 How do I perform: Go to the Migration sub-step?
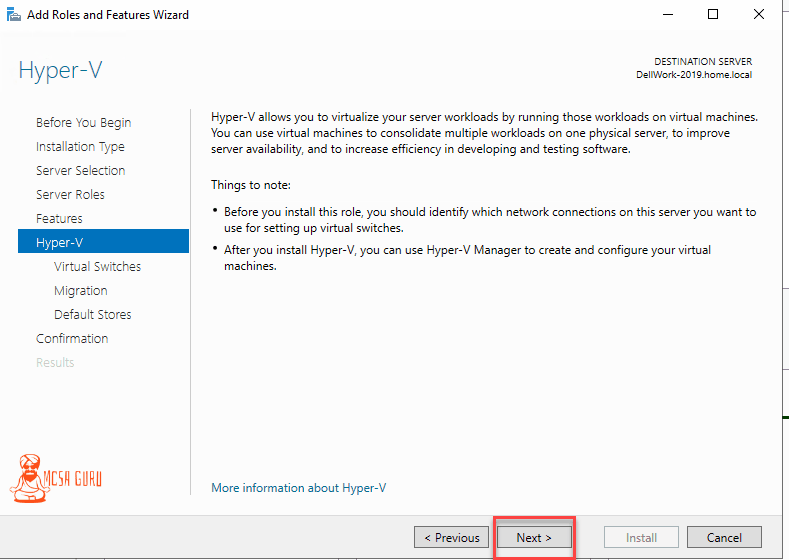pyautogui.click(x=81, y=291)
